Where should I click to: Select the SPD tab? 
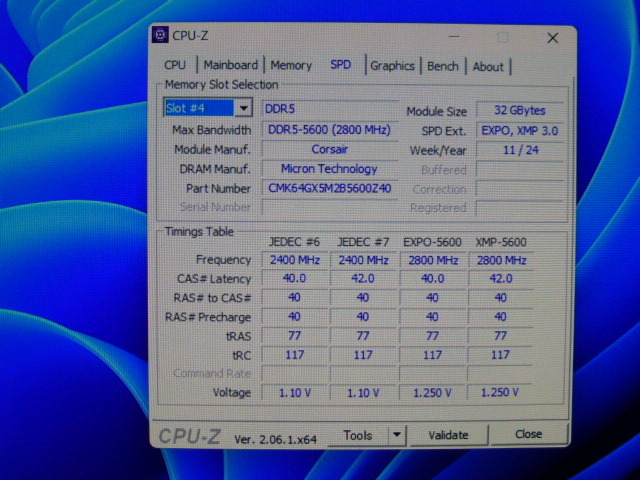click(341, 64)
